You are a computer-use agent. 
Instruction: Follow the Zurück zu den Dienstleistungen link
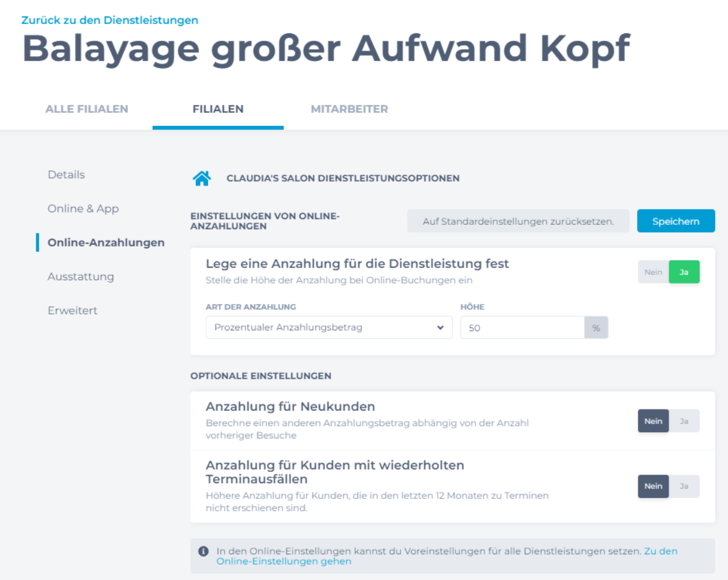click(x=110, y=20)
